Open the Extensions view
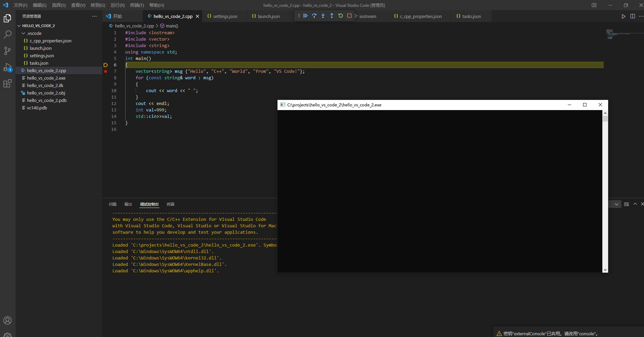 click(7, 83)
